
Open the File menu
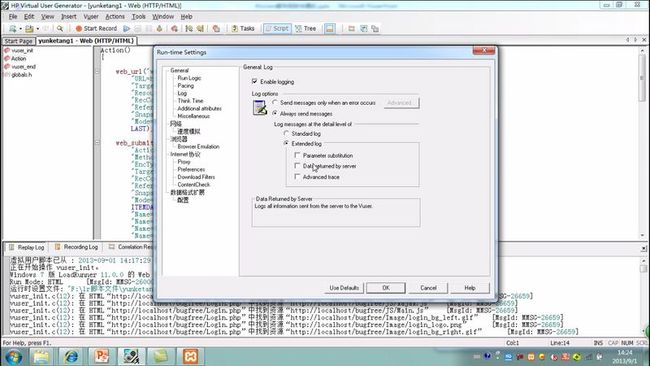coord(13,17)
